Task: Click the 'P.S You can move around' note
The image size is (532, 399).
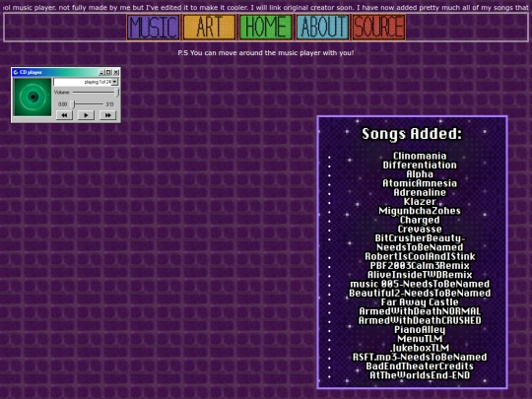Action: [266, 53]
